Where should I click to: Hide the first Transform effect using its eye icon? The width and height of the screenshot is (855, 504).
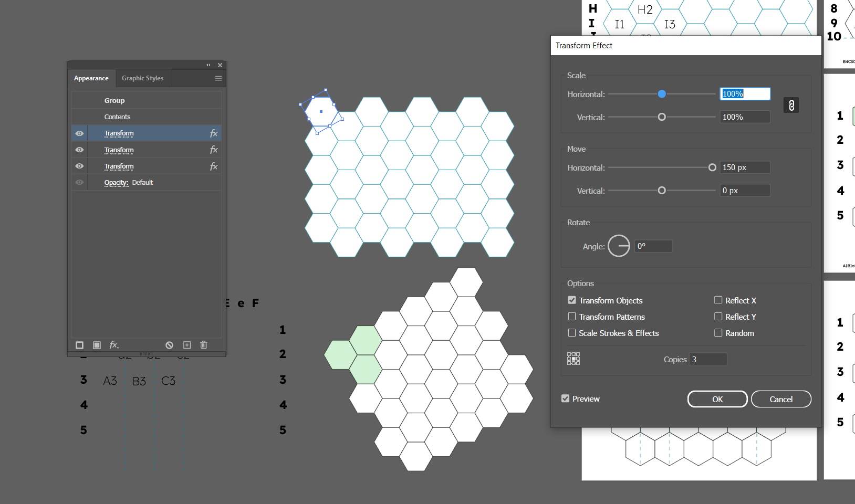[x=79, y=133]
